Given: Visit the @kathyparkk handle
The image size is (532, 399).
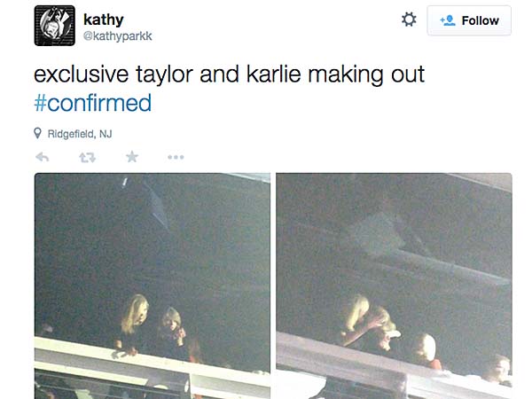Looking at the screenshot, I should [117, 36].
